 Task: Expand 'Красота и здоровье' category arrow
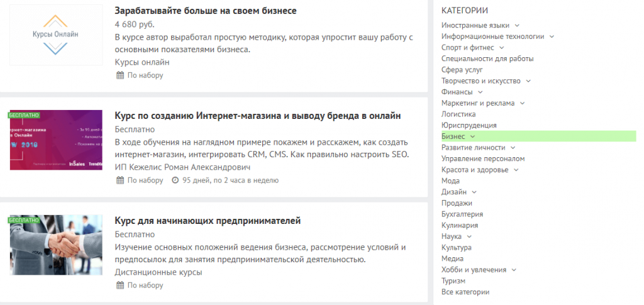516,170
